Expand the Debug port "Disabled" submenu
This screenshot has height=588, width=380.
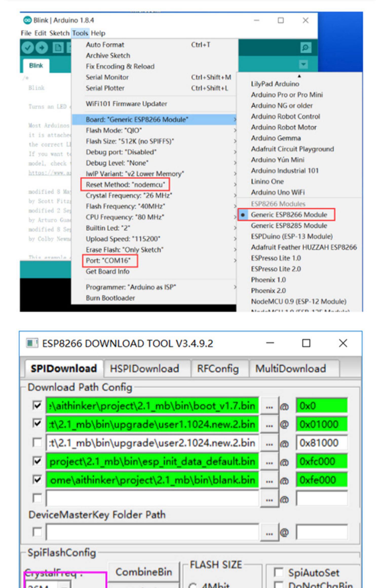[x=155, y=152]
